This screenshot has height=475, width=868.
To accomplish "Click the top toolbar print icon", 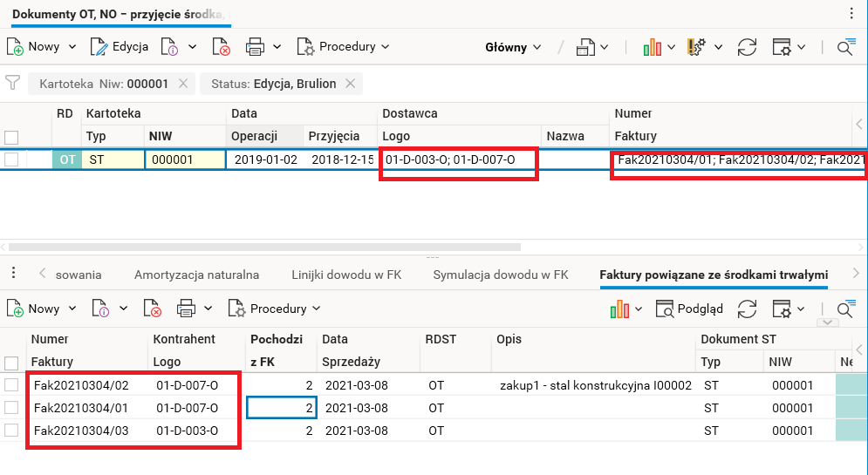I will [255, 47].
